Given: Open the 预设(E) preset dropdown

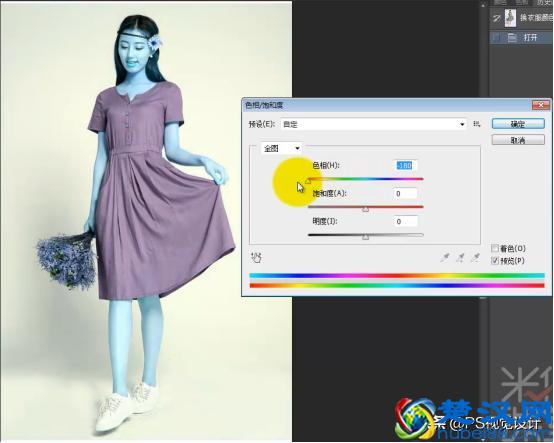Looking at the screenshot, I should (x=374, y=124).
